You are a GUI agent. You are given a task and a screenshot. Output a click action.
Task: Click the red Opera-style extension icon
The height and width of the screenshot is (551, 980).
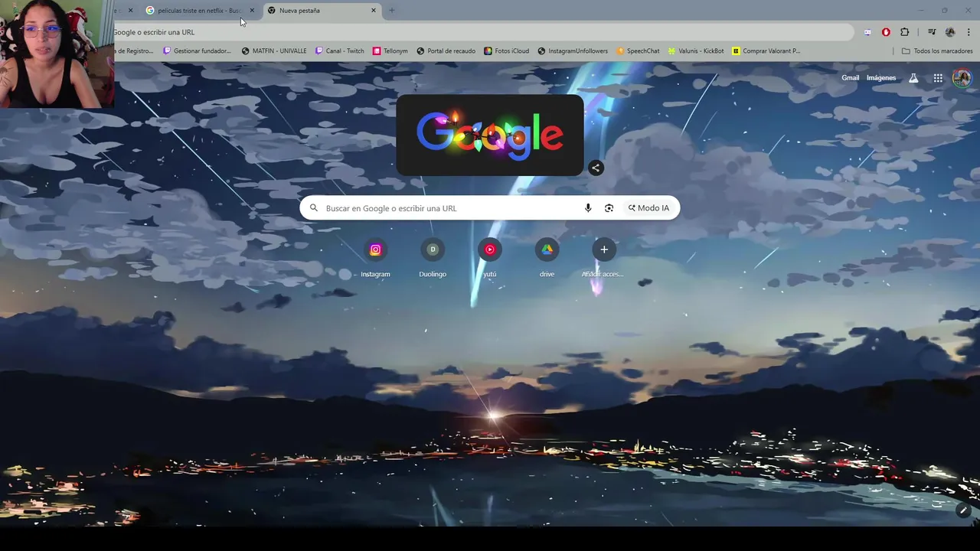pyautogui.click(x=886, y=32)
